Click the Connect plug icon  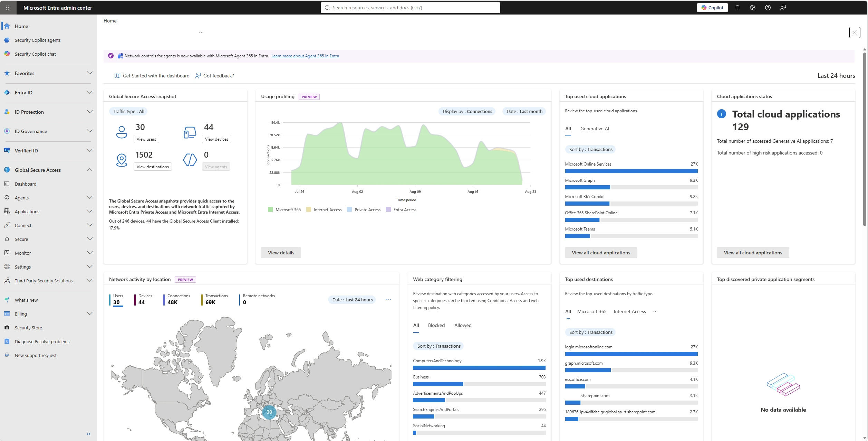click(7, 225)
